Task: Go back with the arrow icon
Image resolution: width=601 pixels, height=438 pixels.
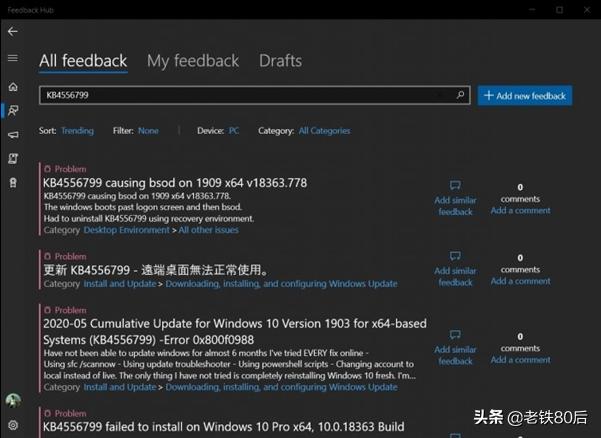Action: [13, 31]
